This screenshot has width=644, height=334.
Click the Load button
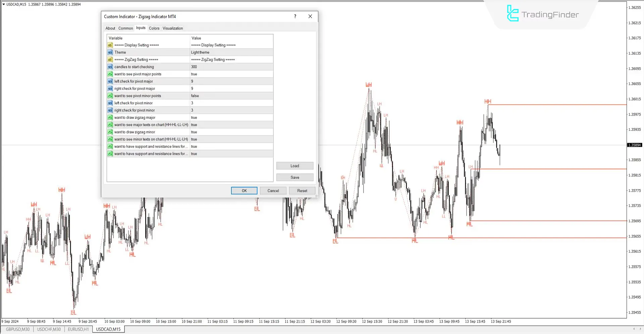[294, 165]
